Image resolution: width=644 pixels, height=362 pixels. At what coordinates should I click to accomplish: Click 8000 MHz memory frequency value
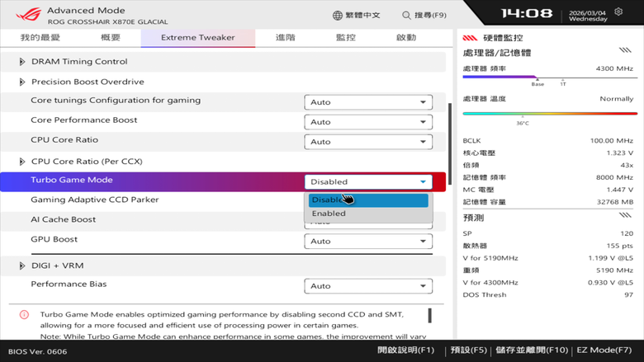point(614,177)
